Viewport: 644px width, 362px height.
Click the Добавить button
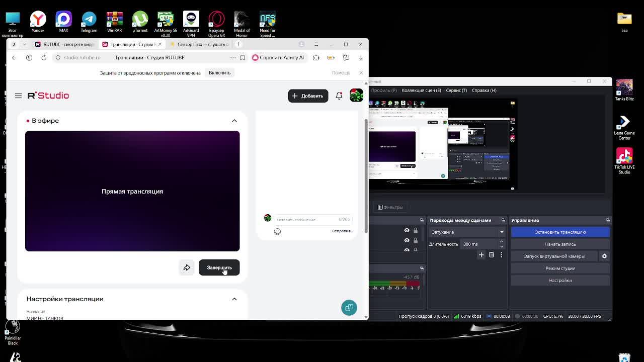[x=308, y=96]
